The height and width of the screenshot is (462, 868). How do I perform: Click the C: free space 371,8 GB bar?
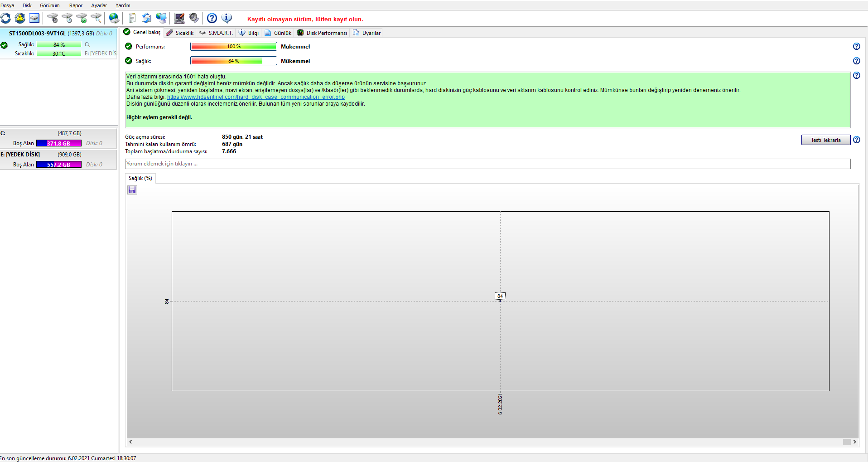tap(59, 143)
